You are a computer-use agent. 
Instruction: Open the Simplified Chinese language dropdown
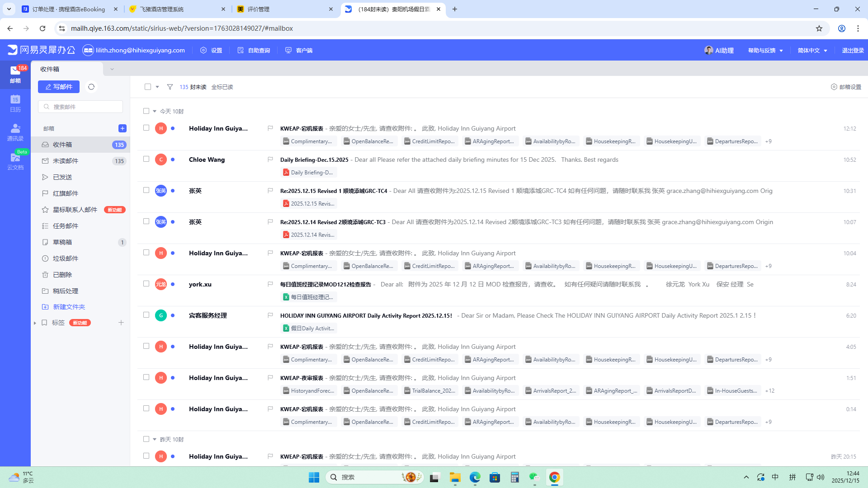(x=812, y=51)
